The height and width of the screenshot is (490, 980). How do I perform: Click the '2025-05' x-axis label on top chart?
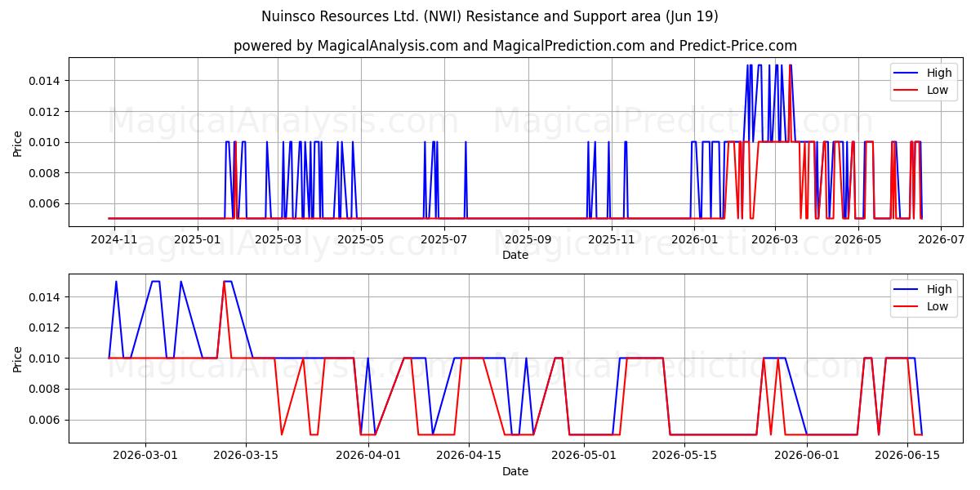click(x=360, y=239)
